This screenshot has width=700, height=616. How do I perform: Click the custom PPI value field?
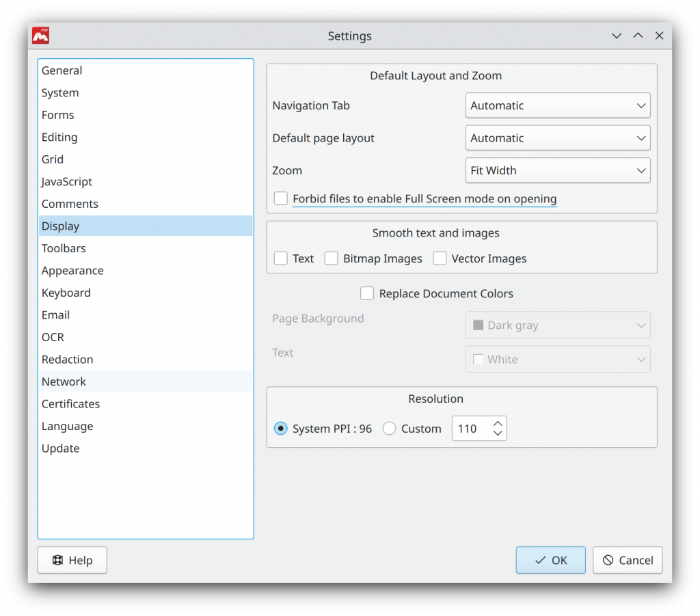pos(472,428)
